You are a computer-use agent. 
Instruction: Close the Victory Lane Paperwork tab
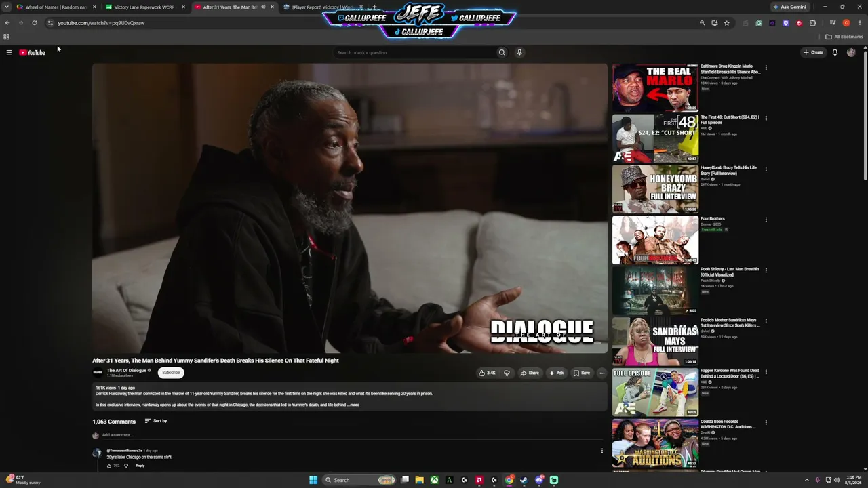tap(183, 7)
